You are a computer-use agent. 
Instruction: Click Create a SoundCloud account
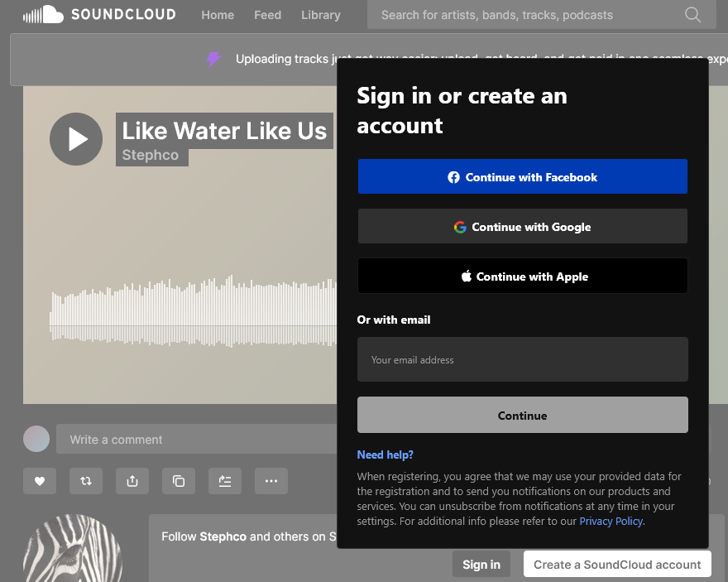click(617, 565)
